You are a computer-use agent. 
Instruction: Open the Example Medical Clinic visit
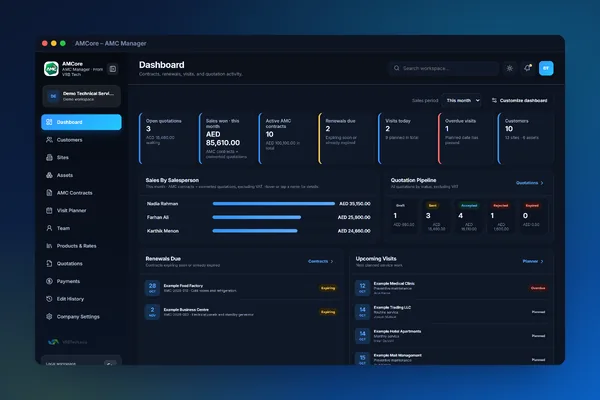pos(451,288)
